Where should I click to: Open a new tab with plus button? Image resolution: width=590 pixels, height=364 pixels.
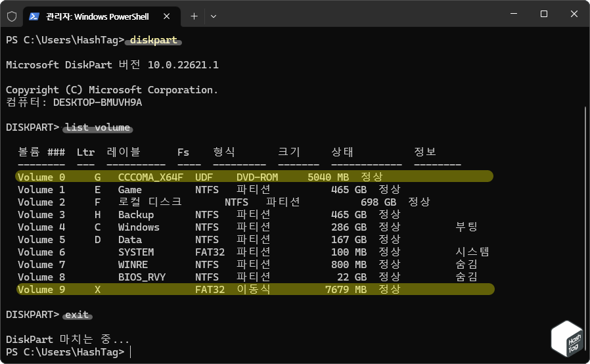(x=194, y=16)
